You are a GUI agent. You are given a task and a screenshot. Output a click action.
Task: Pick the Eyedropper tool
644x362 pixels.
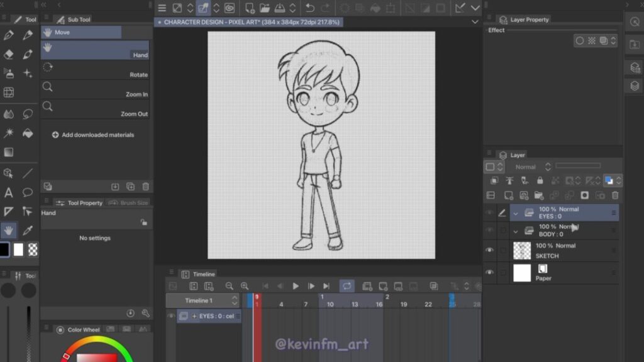28,230
